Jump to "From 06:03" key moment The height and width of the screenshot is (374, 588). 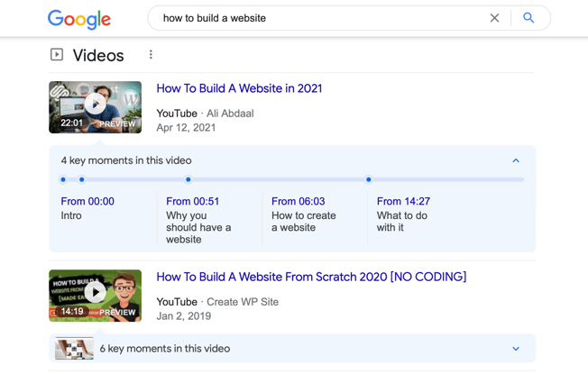[x=298, y=202]
